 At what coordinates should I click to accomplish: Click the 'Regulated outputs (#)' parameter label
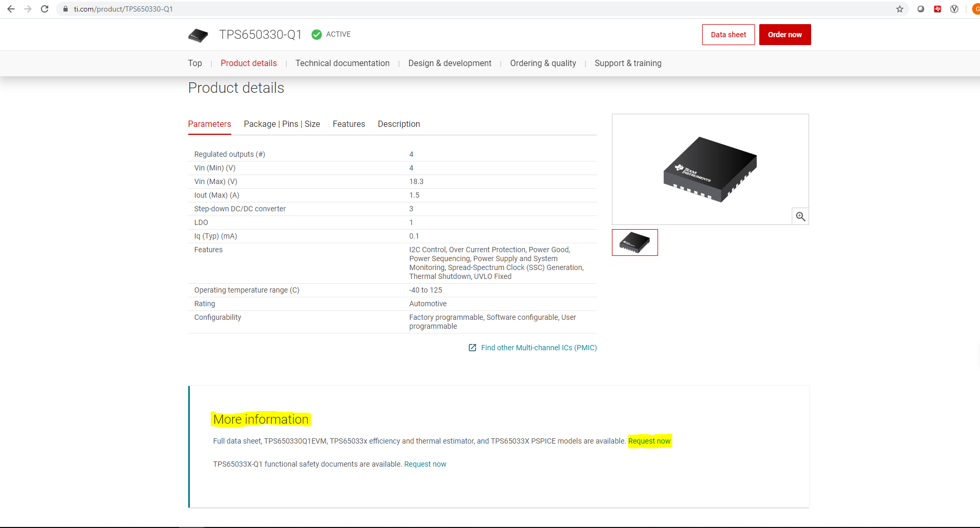[x=230, y=154]
